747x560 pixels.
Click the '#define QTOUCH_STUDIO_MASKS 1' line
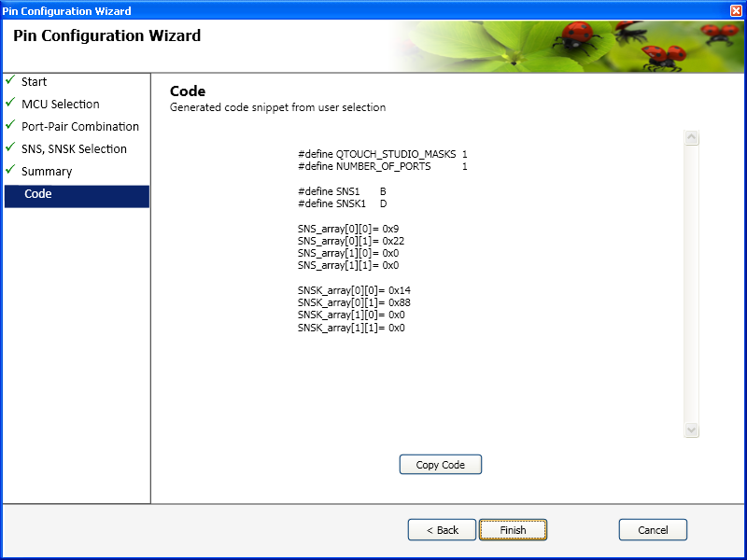coord(383,154)
